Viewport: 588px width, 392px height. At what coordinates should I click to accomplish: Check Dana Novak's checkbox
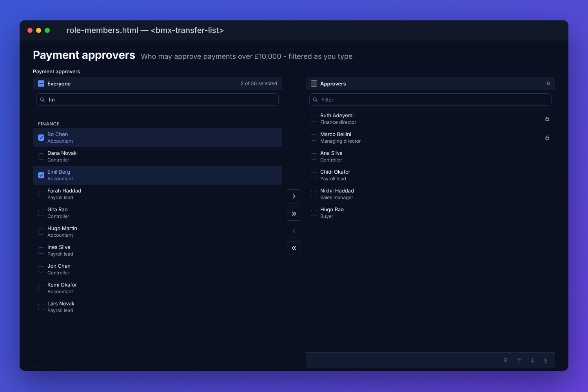[x=41, y=156]
